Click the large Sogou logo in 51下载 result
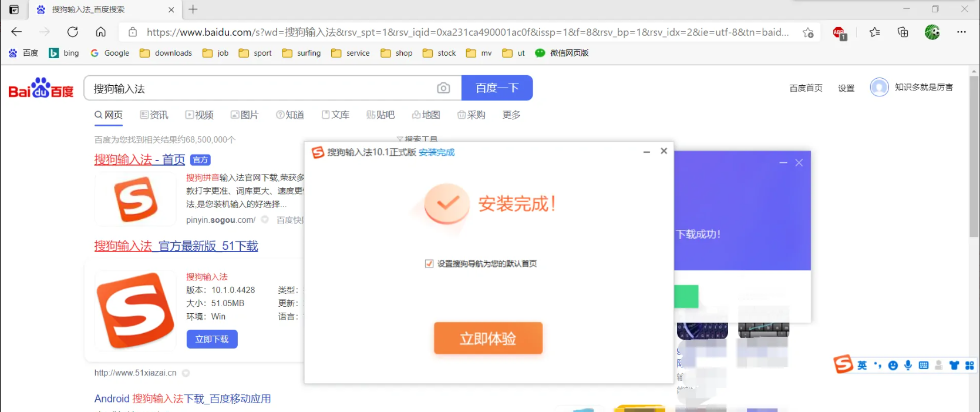Screen dimensions: 980x412 tap(136, 310)
